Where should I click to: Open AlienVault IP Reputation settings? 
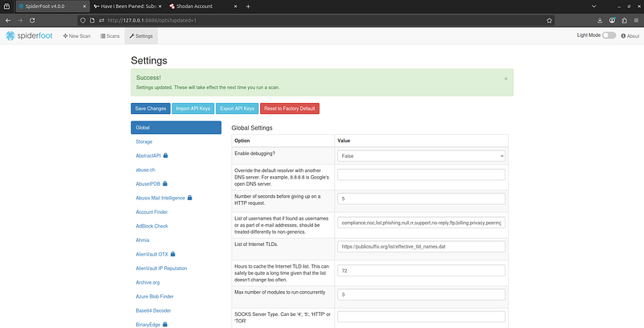point(162,269)
